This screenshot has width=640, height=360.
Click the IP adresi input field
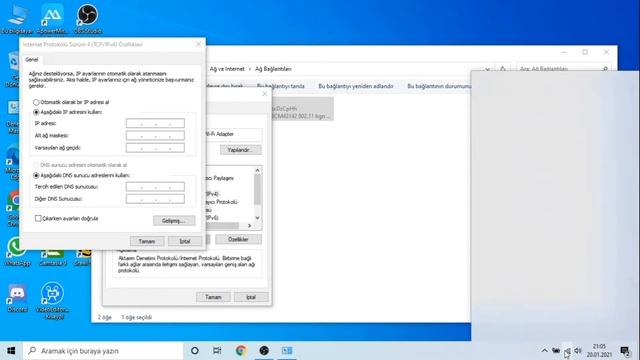point(155,123)
